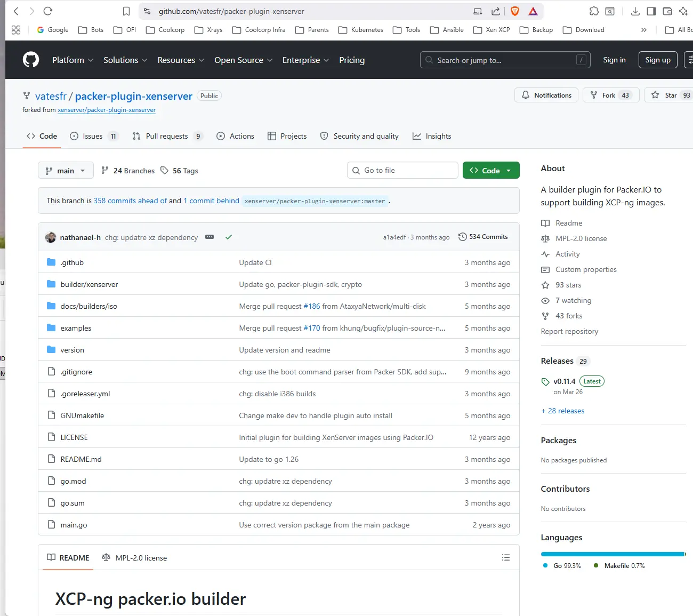
Task: Go to the Actions tab
Action: pos(235,136)
